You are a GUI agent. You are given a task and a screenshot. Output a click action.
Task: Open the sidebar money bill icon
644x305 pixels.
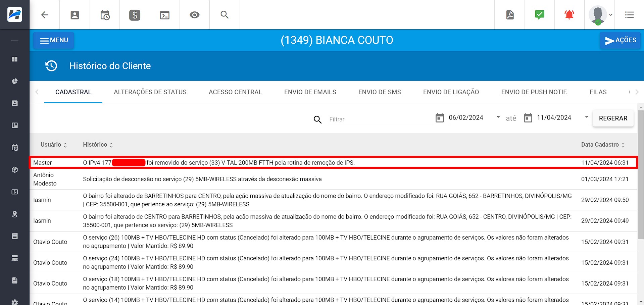[15, 192]
